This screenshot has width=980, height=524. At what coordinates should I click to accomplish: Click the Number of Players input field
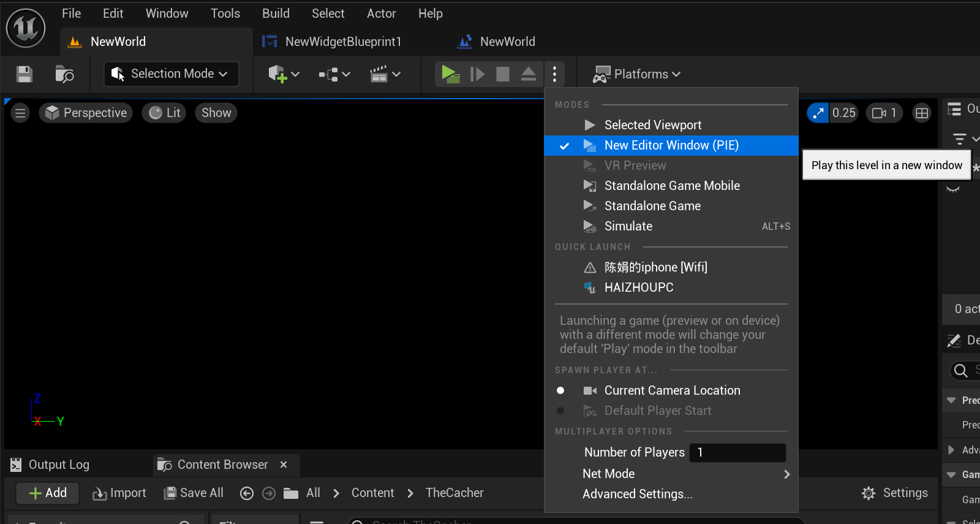point(737,452)
